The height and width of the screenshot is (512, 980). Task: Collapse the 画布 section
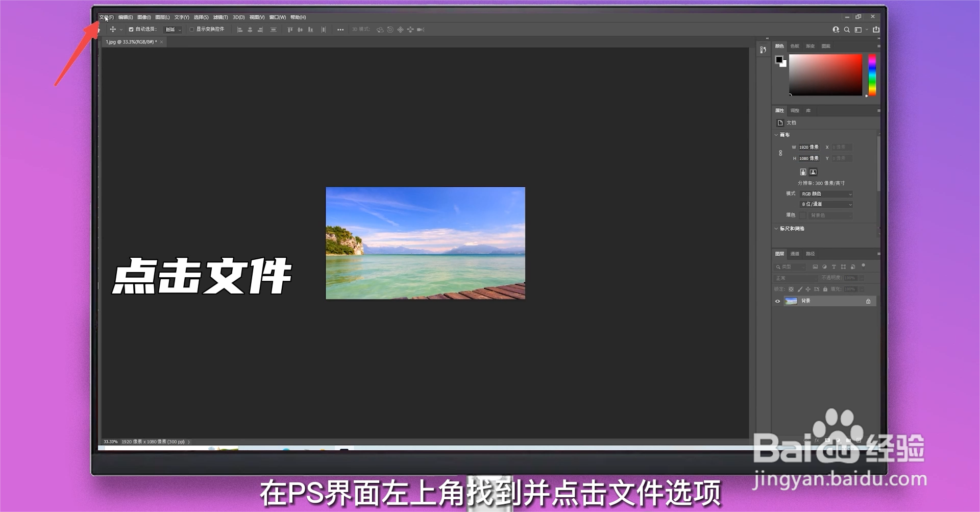tap(776, 135)
